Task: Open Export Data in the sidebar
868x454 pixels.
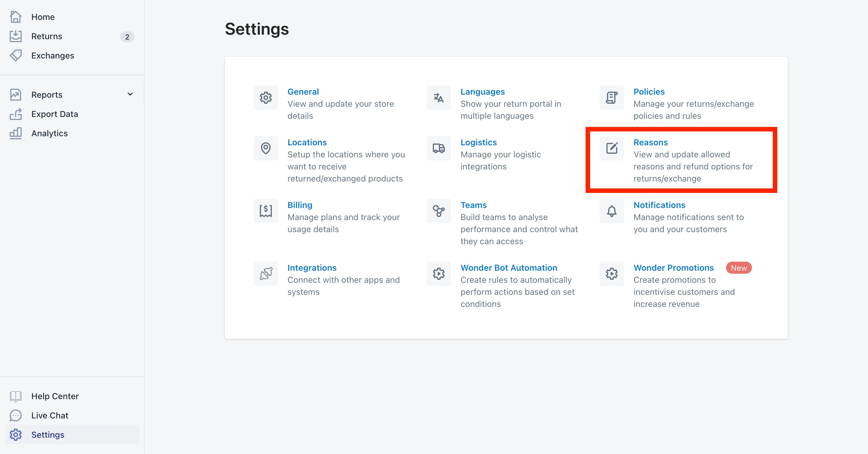Action: (55, 114)
